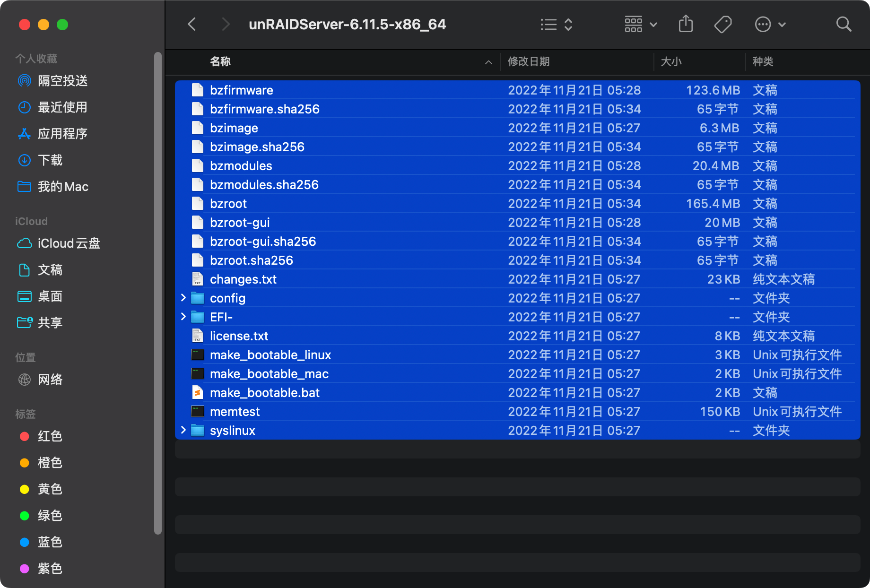
Task: Click the bzfirmware file icon
Action: coord(198,90)
